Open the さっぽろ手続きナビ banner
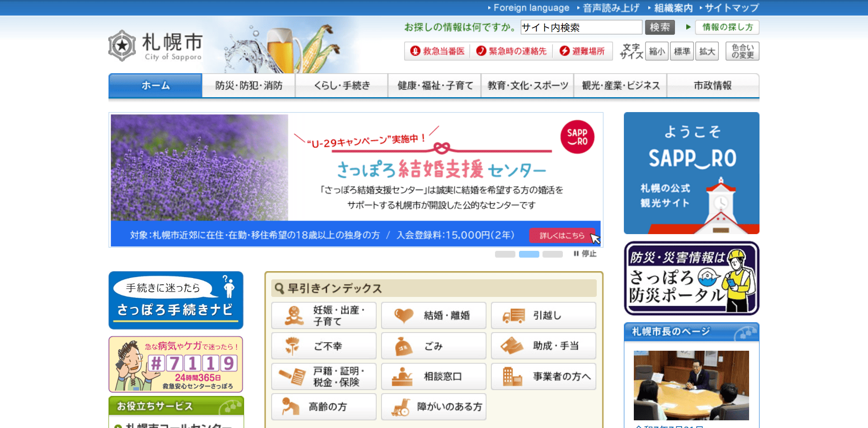Screen dimensions: 868x428 tap(176, 300)
